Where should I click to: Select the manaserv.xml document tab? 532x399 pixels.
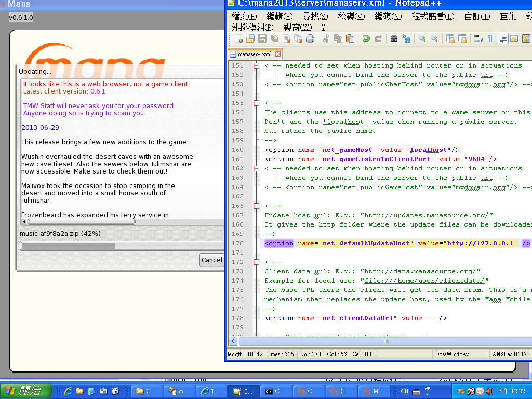(x=255, y=54)
